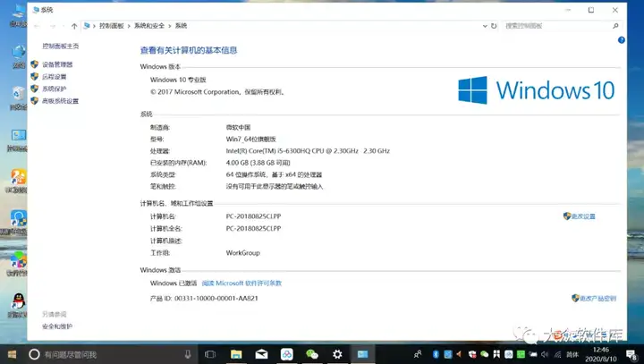Open the Mail app on taskbar
This screenshot has height=364, width=644.
(261, 354)
